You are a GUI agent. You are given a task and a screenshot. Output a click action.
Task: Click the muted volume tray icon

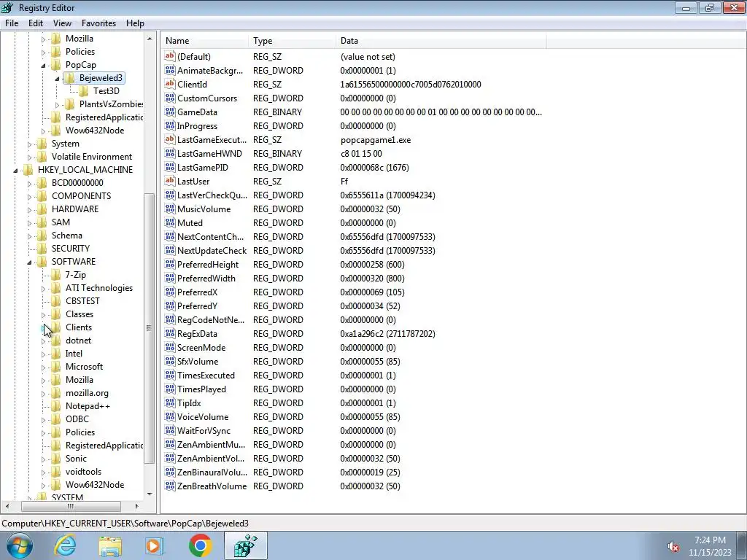coord(673,547)
